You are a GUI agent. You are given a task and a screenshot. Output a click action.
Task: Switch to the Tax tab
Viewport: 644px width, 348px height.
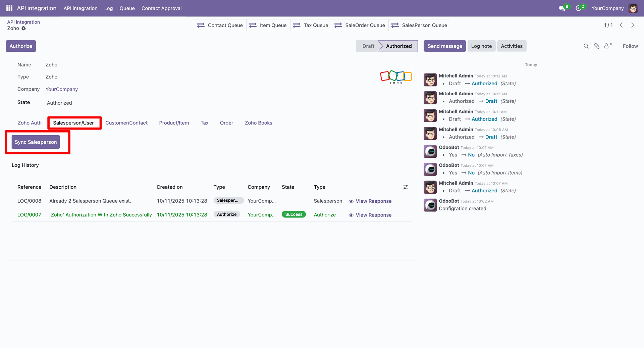[x=205, y=123]
